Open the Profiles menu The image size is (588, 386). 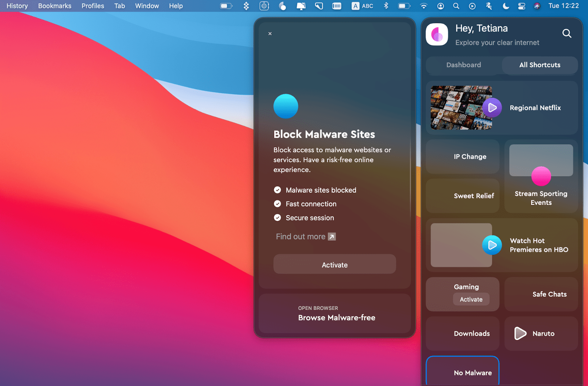point(93,6)
